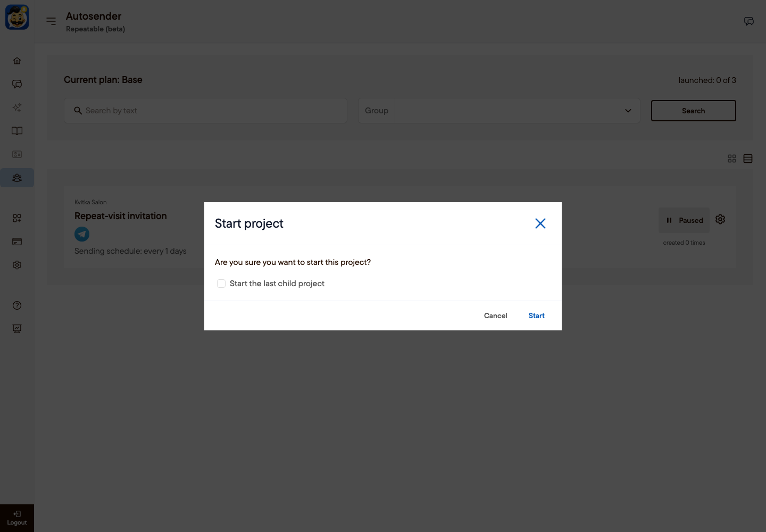The height and width of the screenshot is (532, 766).
Task: Open the Repeat-visit invitation project settings gear
Action: point(720,219)
